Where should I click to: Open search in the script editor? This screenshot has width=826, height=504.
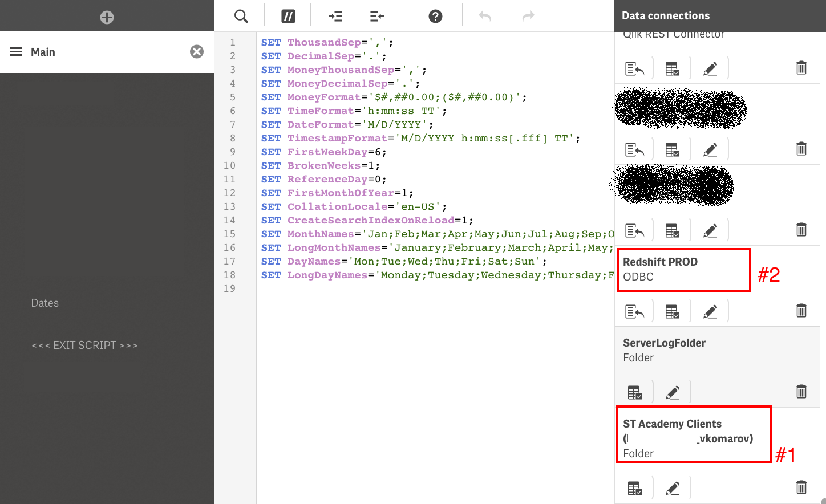point(241,16)
